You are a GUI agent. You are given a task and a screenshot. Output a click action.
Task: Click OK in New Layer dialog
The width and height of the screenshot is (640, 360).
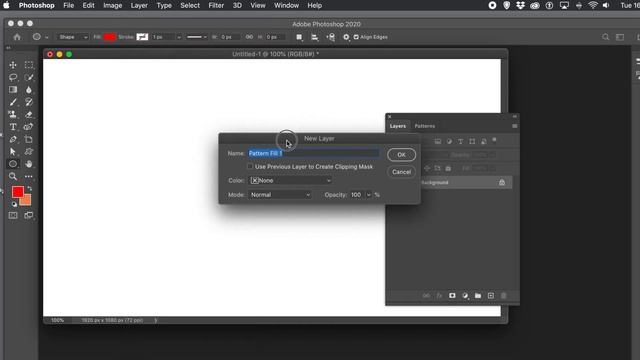pos(402,155)
